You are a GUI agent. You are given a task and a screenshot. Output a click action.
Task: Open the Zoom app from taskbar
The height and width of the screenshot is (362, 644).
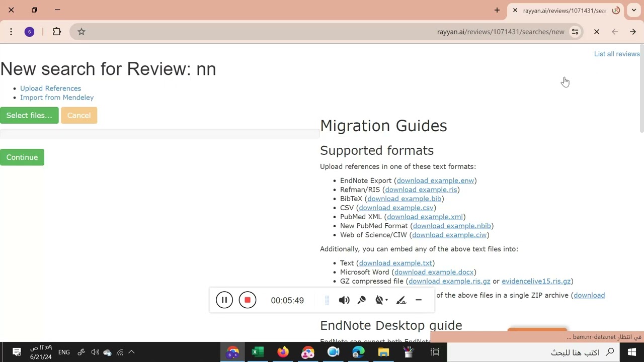tap(333, 352)
